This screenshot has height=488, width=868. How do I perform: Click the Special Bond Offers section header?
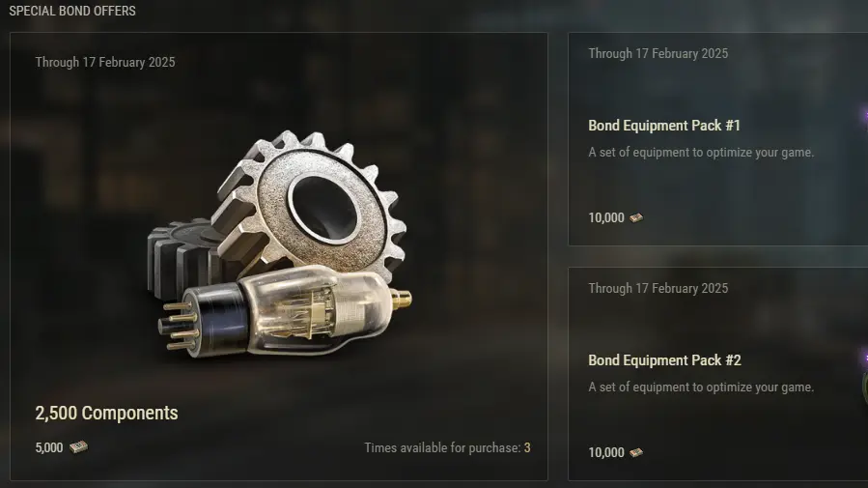[72, 11]
